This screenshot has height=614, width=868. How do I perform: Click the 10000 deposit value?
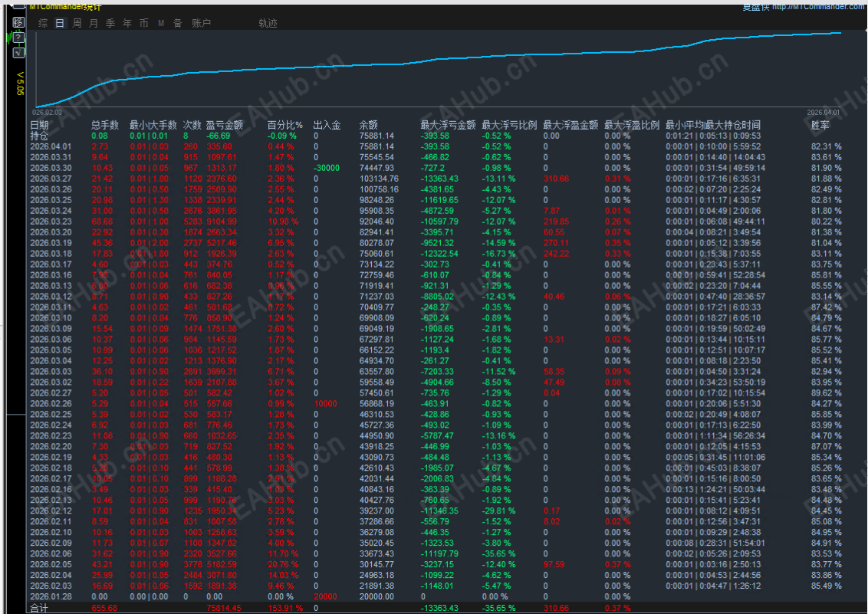tap(325, 404)
